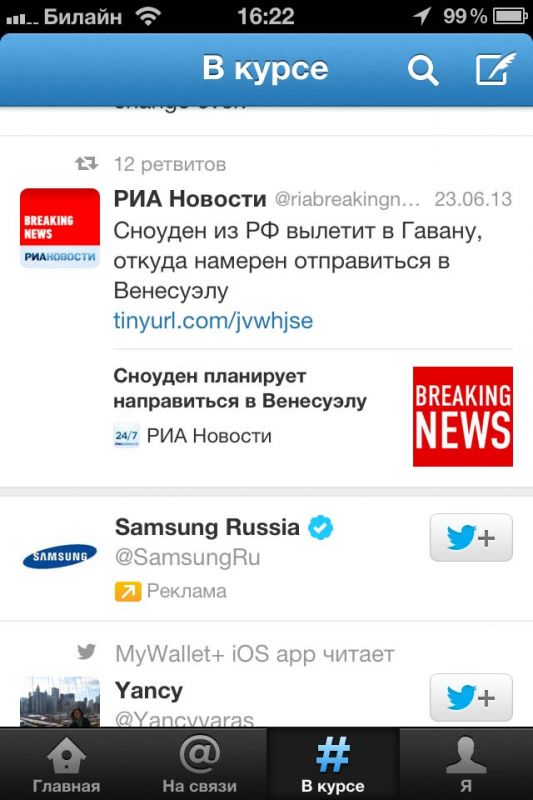Tap the retweet arrows icon
This screenshot has width=533, height=800.
point(86,164)
